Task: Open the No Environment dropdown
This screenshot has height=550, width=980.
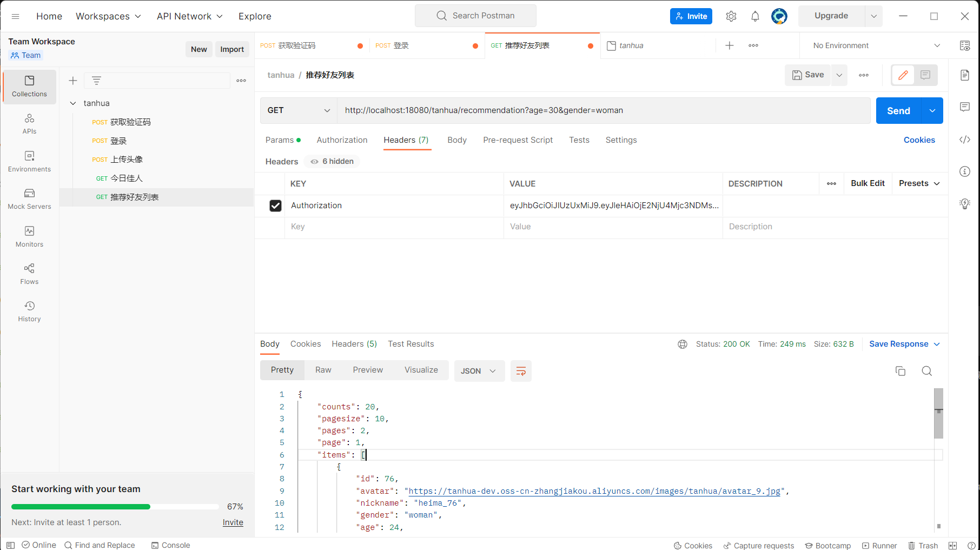Action: tap(876, 45)
